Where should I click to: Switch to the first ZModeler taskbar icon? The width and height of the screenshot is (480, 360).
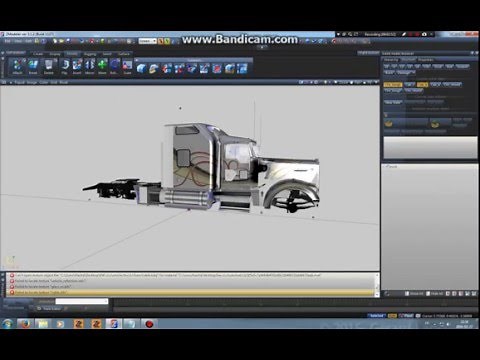[78, 324]
